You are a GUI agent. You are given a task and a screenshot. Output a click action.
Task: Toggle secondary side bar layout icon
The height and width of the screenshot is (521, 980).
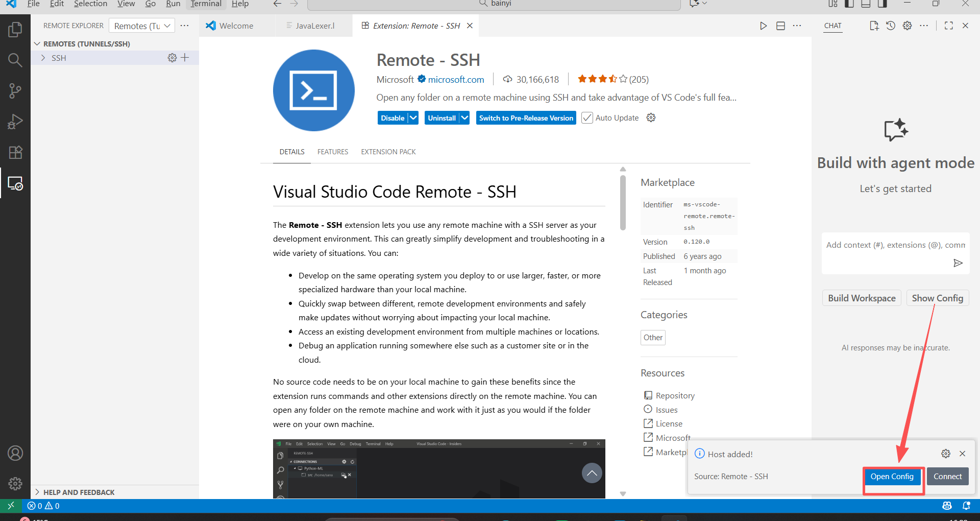pos(882,4)
